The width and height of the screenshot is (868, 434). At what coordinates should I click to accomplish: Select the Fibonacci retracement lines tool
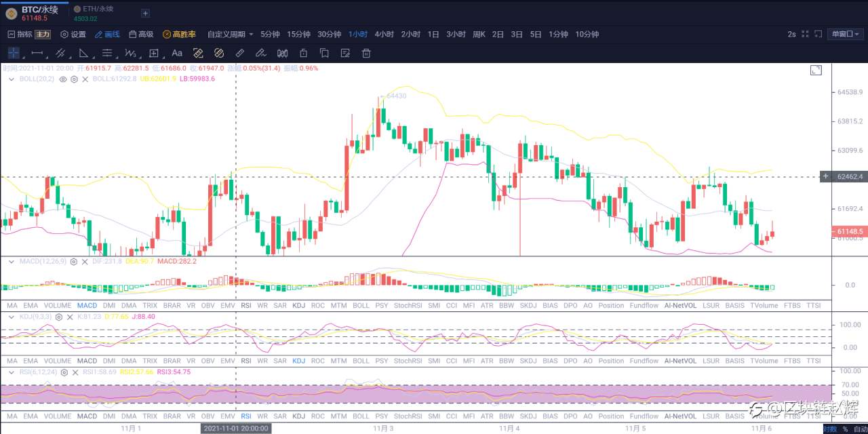pos(107,53)
